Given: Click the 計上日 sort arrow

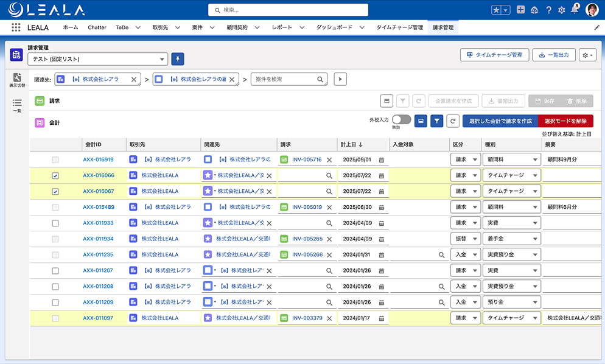Looking at the screenshot, I should click(x=361, y=144).
